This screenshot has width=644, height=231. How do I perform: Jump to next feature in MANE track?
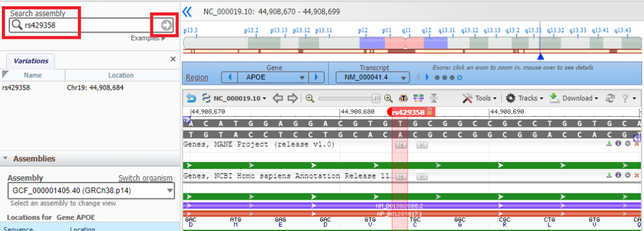422,144
